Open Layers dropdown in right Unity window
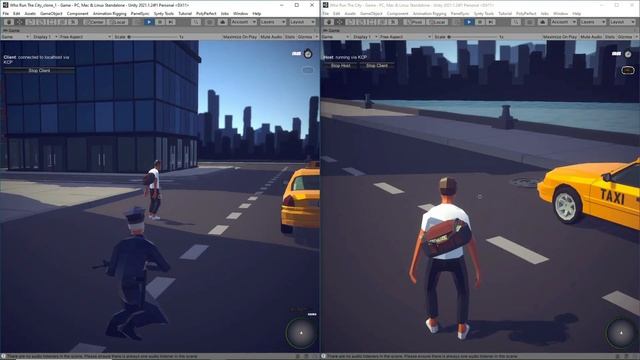 pyautogui.click(x=592, y=22)
